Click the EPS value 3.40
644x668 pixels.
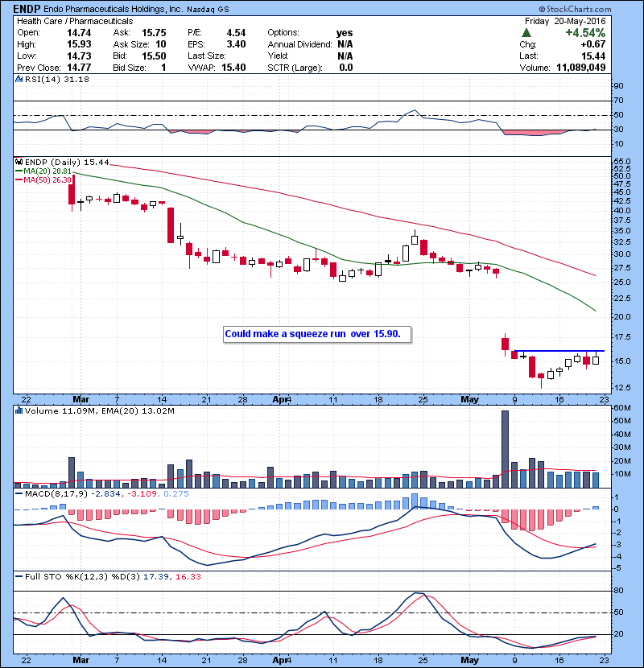236,44
